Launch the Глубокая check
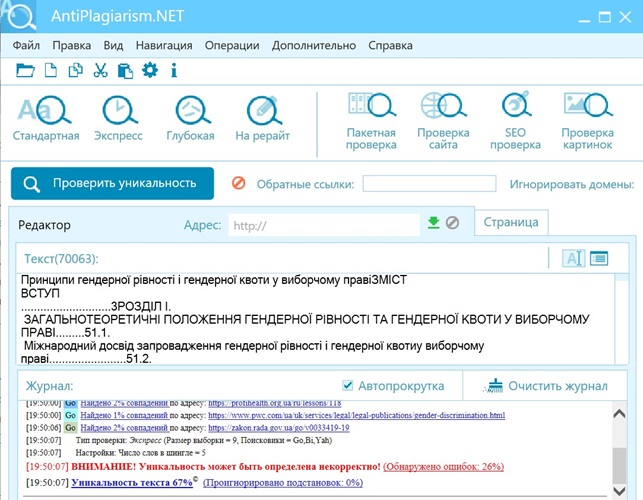Image resolution: width=643 pixels, height=500 pixels. 190,118
